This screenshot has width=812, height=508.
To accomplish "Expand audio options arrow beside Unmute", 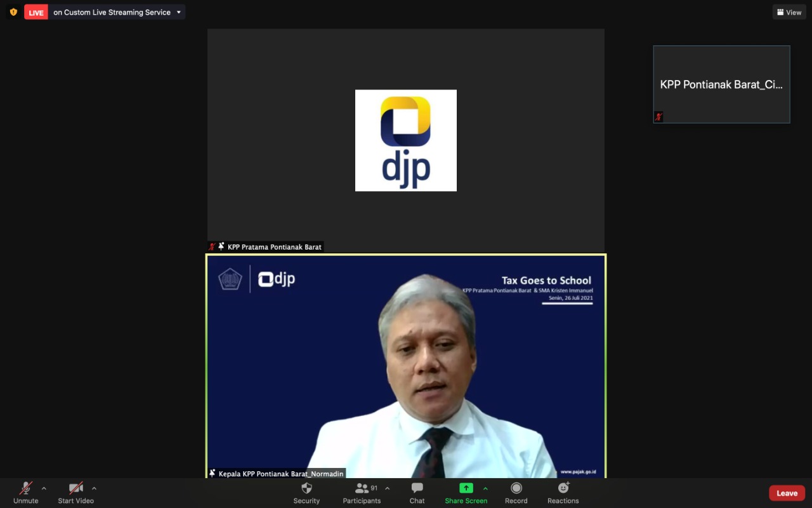I will 44,488.
